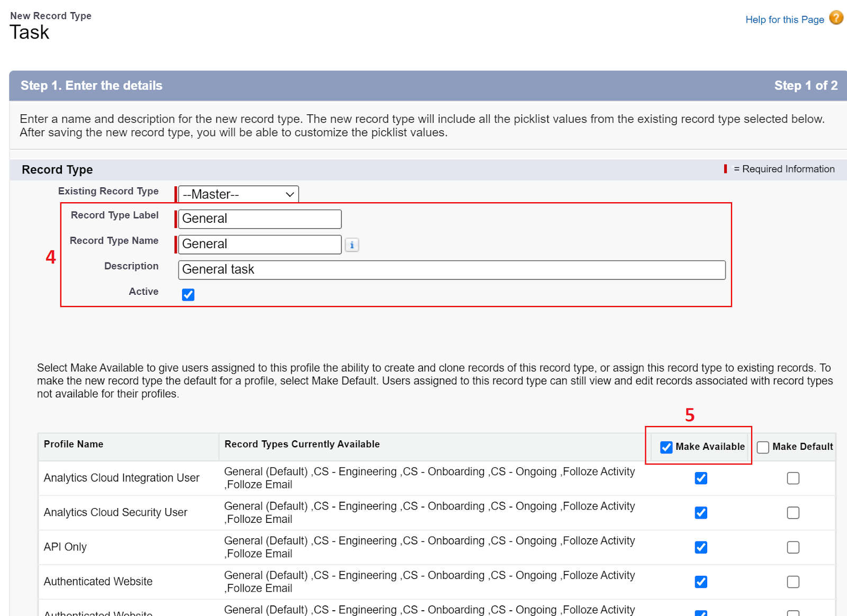
Task: Click the Record Type Label input field
Action: pyautogui.click(x=260, y=219)
